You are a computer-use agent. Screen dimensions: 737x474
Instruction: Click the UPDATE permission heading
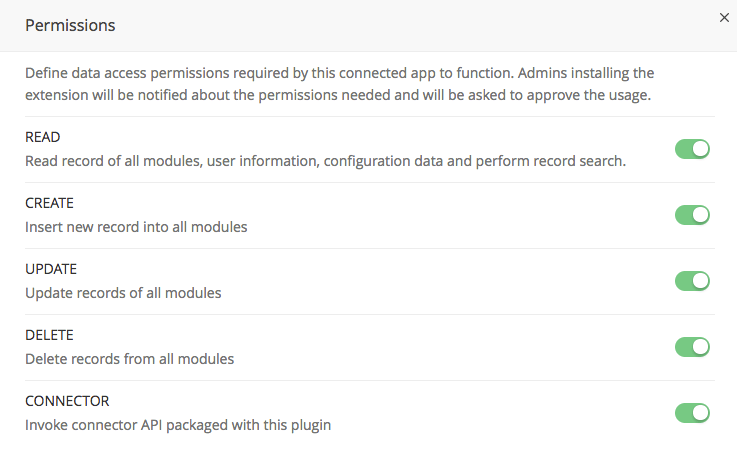tap(51, 269)
